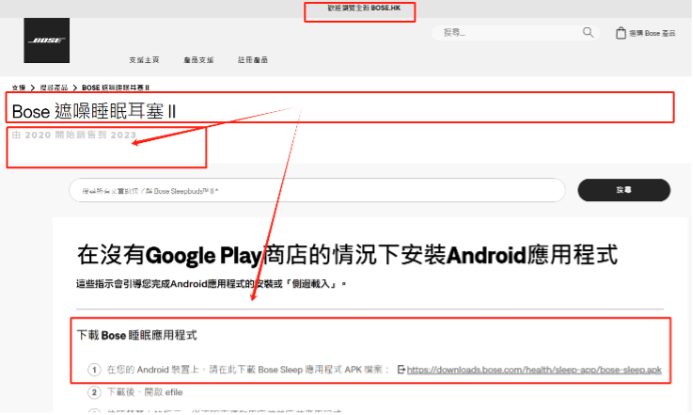The height and width of the screenshot is (415, 693).
Task: Click the external link icon beside APK URL
Action: pyautogui.click(x=401, y=369)
